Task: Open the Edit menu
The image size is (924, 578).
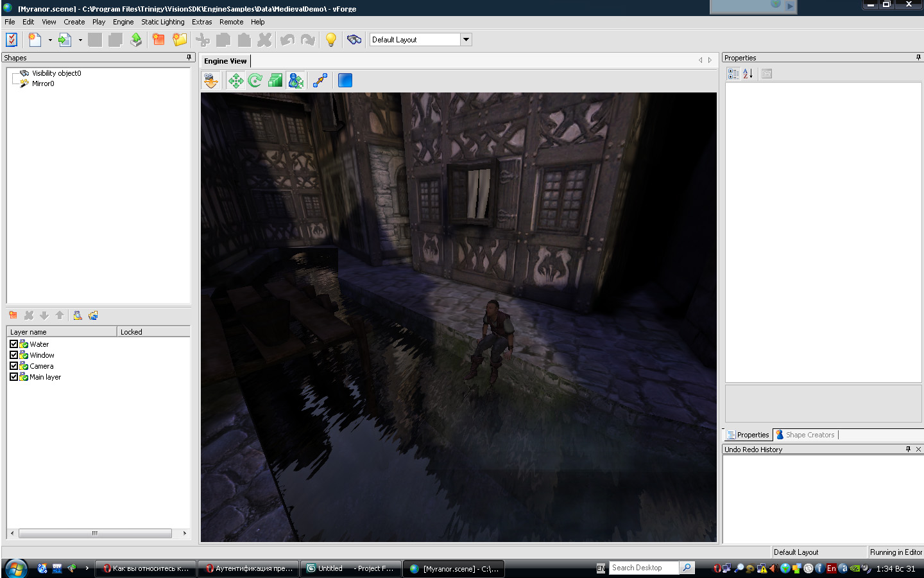Action: (28, 22)
